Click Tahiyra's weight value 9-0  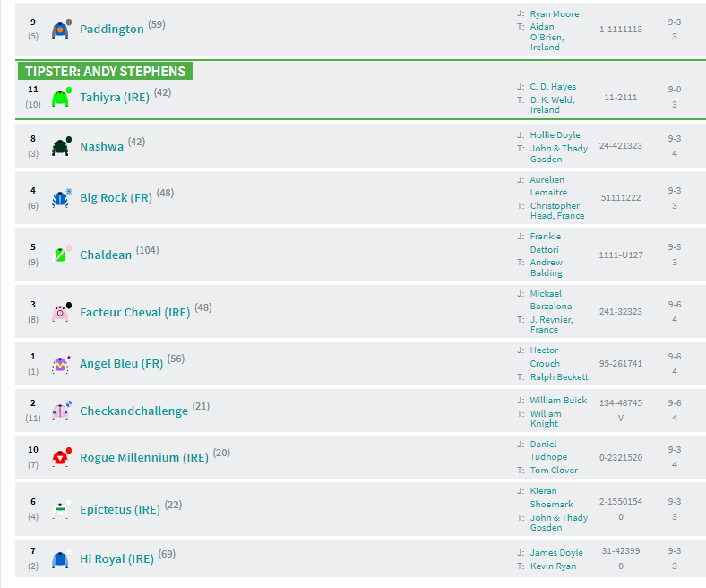675,90
